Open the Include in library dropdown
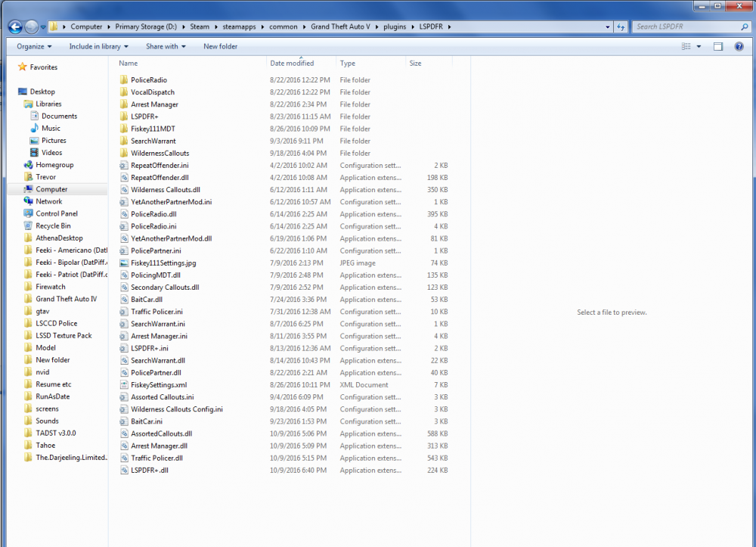 tap(98, 47)
